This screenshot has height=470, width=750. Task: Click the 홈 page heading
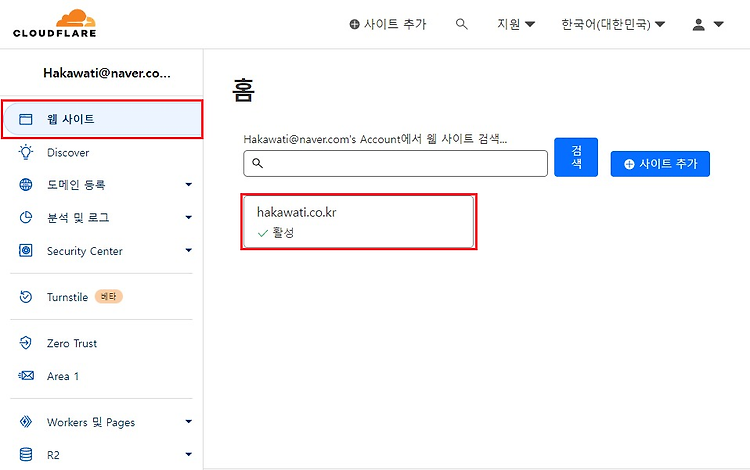tap(243, 90)
